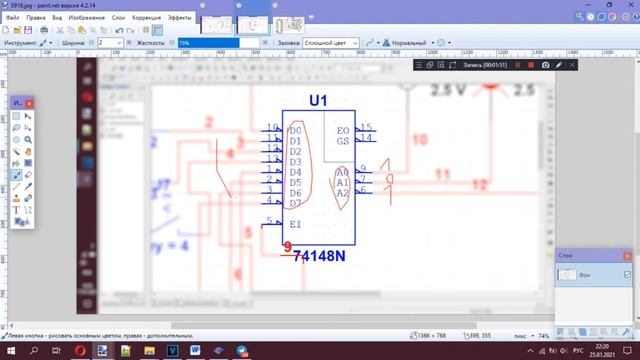The width and height of the screenshot is (640, 360).
Task: Click the Save diskette icon
Action: [28, 30]
